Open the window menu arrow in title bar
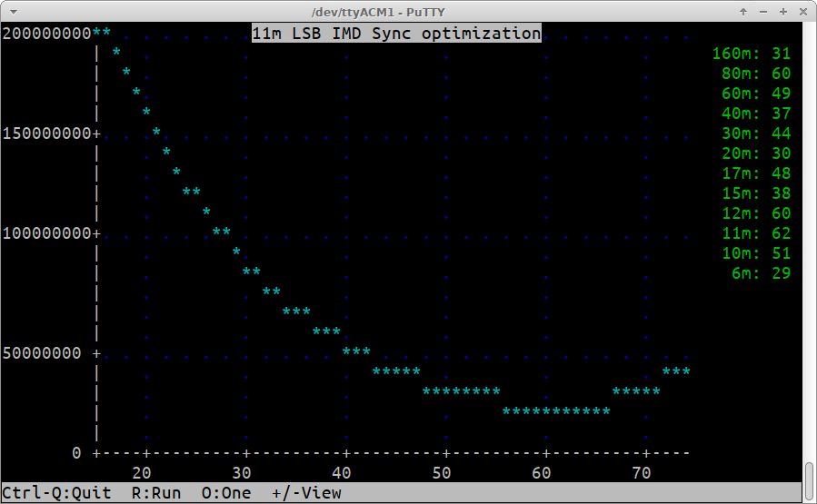Image resolution: width=817 pixels, height=504 pixels. (13, 11)
